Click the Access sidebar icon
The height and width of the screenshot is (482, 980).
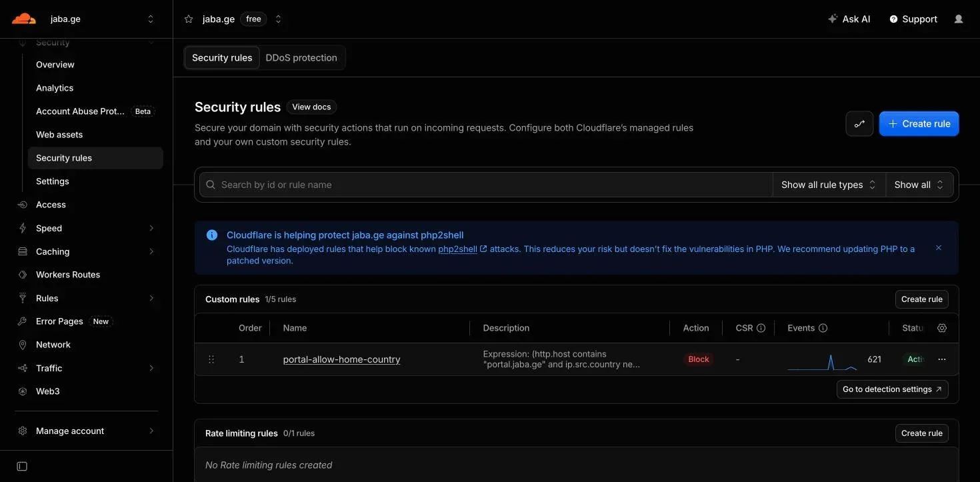[x=23, y=205]
